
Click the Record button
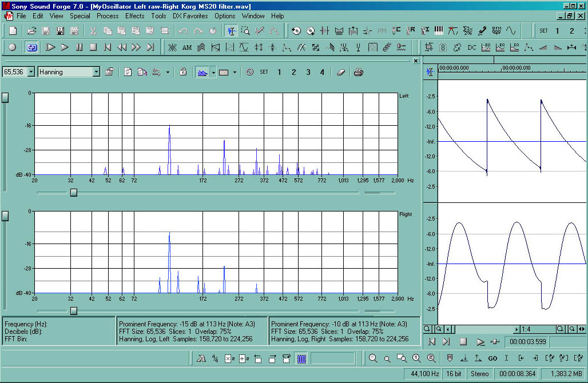click(x=13, y=47)
